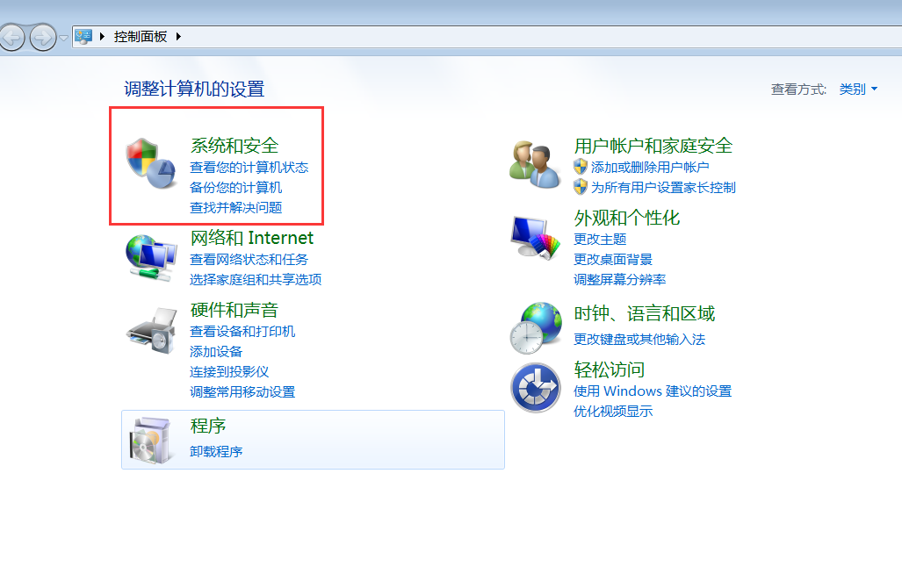Open 查找并解决问题 link
902x588 pixels.
[x=236, y=207]
